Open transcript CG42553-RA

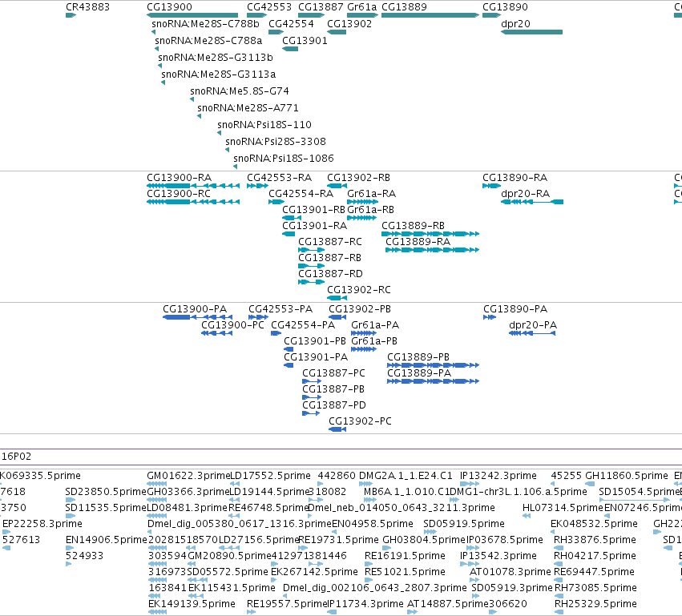click(x=257, y=186)
